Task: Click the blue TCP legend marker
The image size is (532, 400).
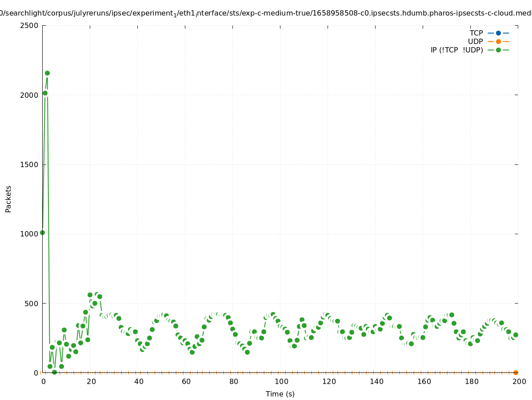Action: [498, 33]
